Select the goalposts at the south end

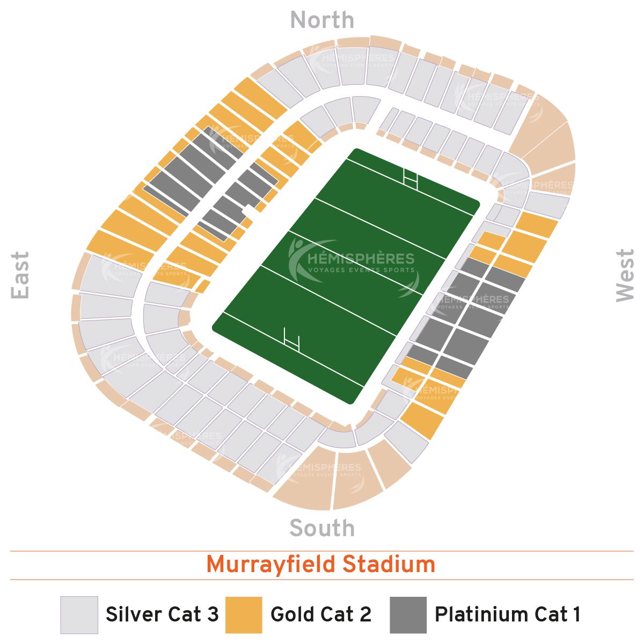point(291,339)
